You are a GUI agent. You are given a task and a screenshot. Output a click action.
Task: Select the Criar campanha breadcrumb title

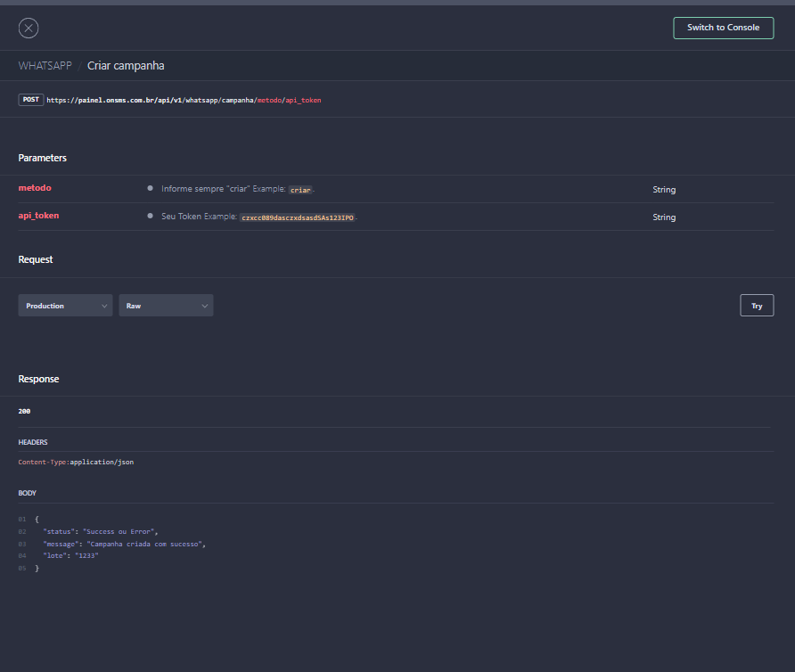click(x=126, y=66)
